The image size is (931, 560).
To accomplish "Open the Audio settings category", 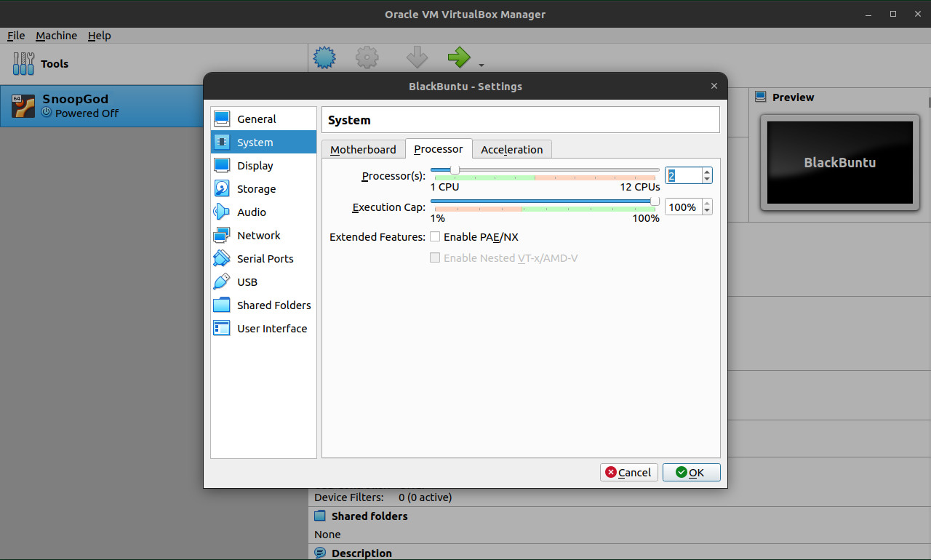I will [263, 212].
